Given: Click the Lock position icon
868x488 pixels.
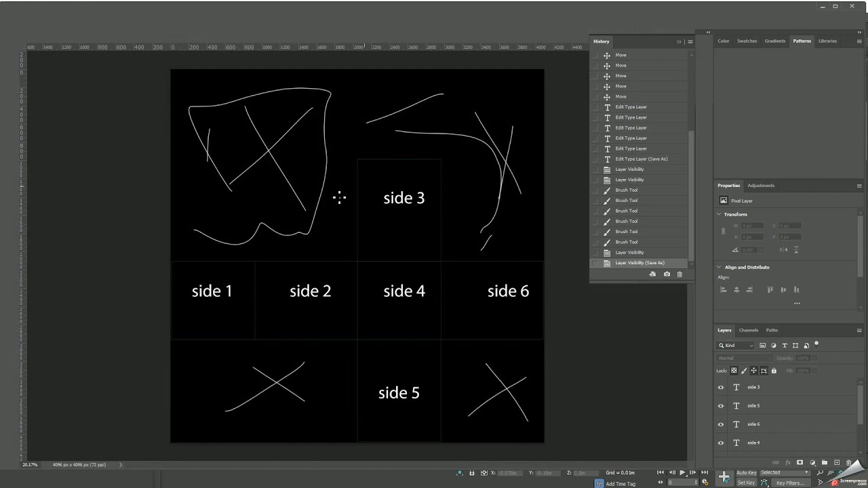Looking at the screenshot, I should (753, 371).
